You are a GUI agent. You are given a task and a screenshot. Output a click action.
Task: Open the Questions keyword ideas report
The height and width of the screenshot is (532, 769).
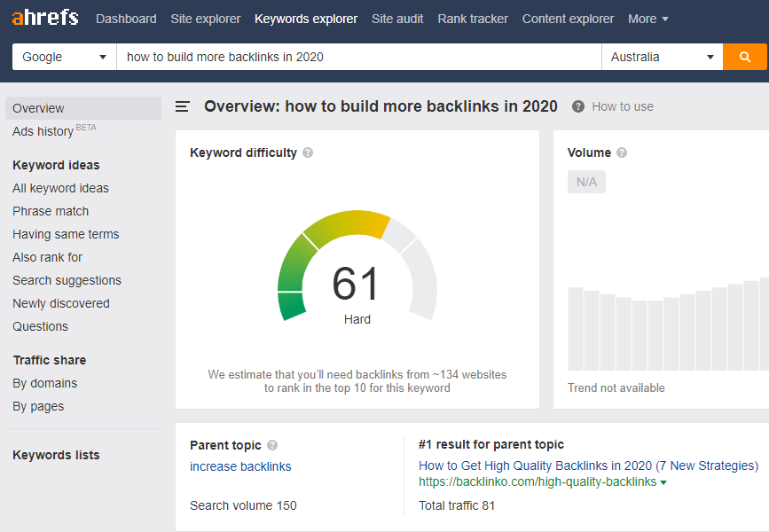(40, 326)
